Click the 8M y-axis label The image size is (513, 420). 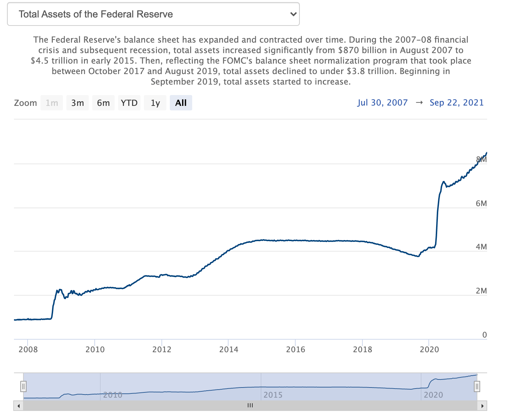pyautogui.click(x=481, y=160)
